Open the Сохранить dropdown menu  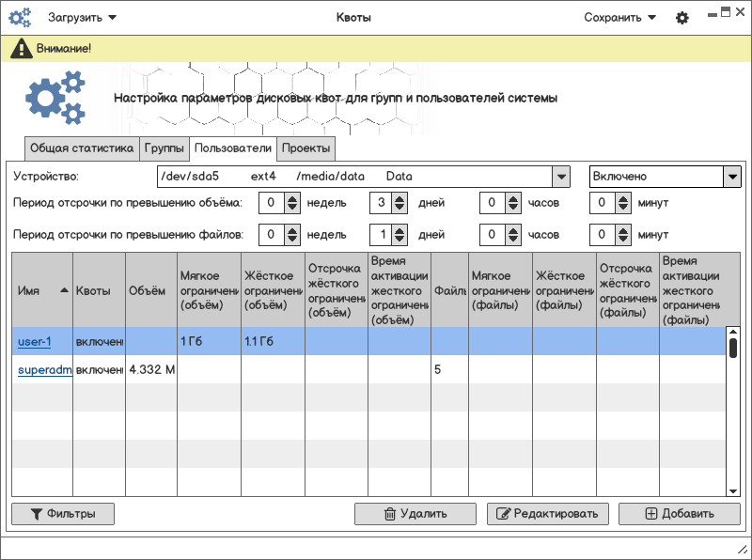(619, 18)
